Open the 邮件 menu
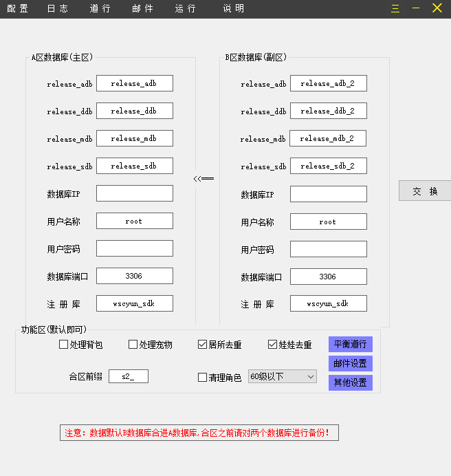 (143, 9)
